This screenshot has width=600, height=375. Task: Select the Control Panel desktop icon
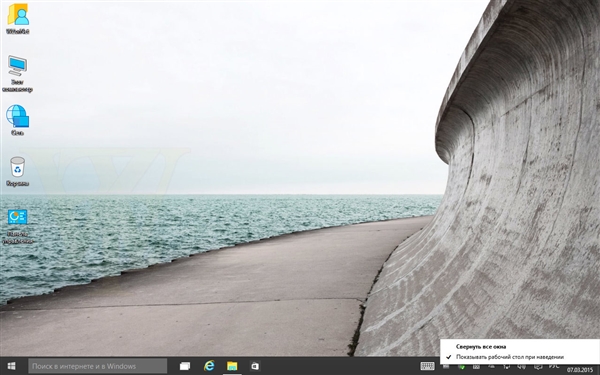pos(17,227)
